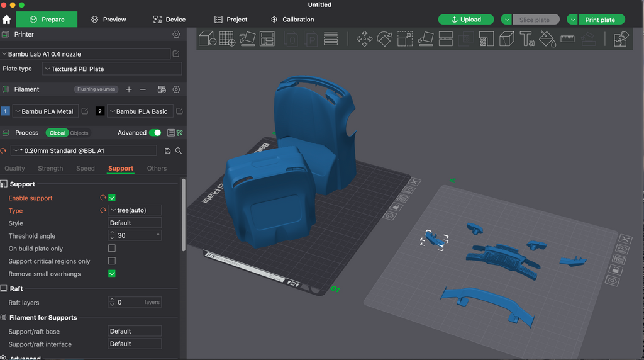The width and height of the screenshot is (644, 360).
Task: Select the Rotate tool in toolbar
Action: point(385,39)
